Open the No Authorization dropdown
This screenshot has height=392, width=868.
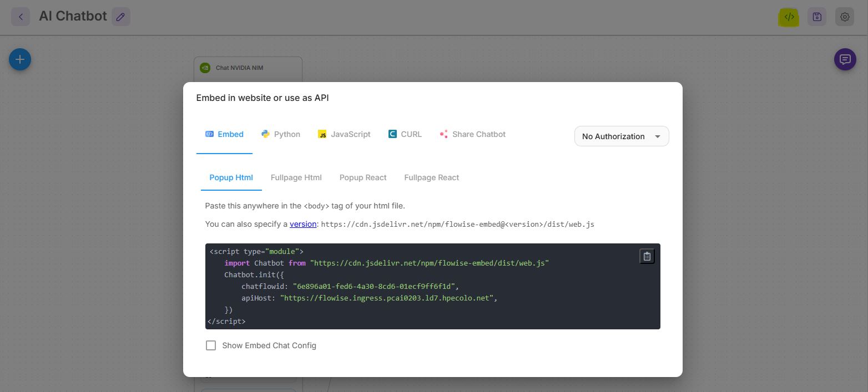621,136
